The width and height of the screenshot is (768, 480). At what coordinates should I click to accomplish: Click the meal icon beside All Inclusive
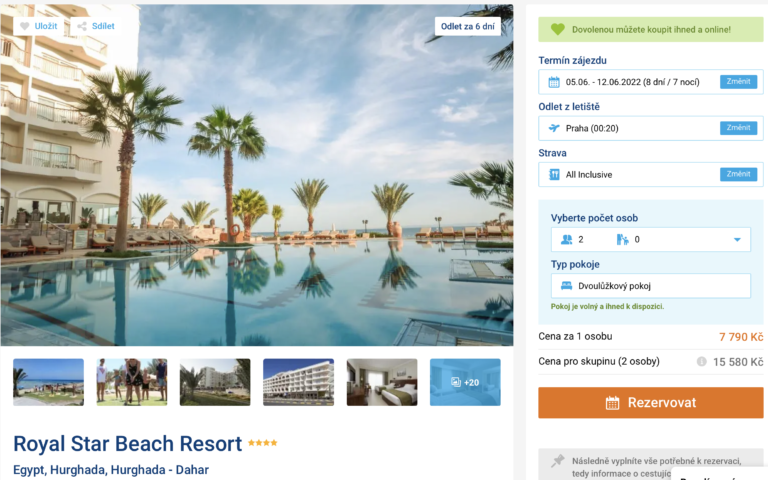tap(554, 174)
